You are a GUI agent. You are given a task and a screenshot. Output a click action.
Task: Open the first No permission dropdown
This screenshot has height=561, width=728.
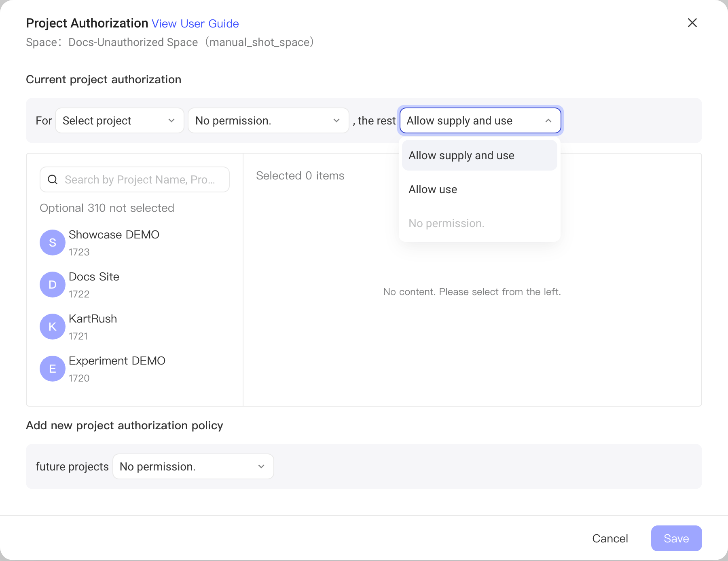[269, 120]
